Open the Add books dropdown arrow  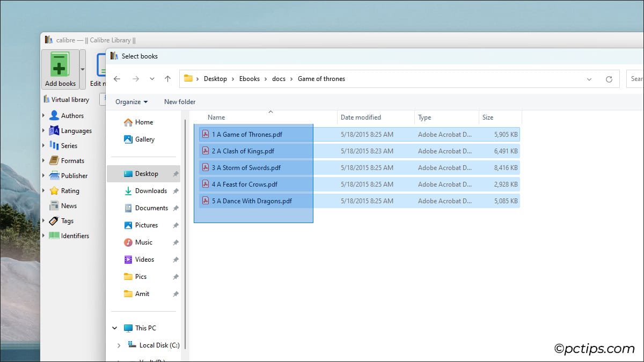click(83, 69)
